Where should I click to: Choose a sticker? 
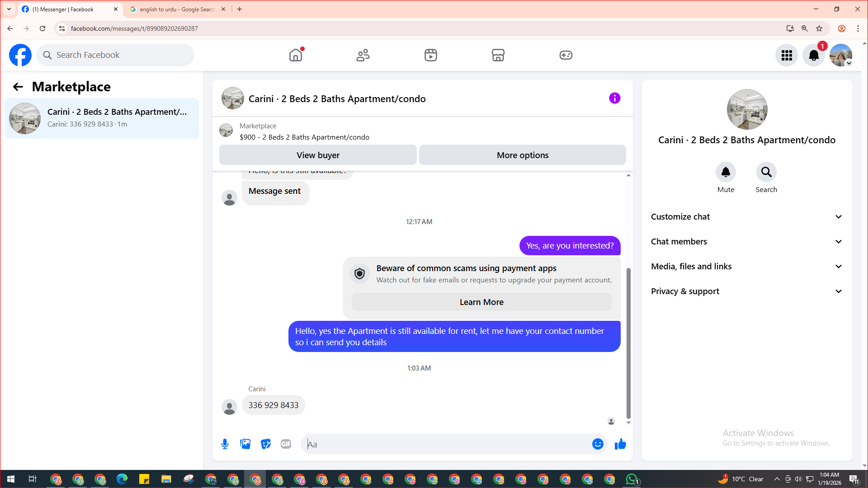click(x=266, y=444)
